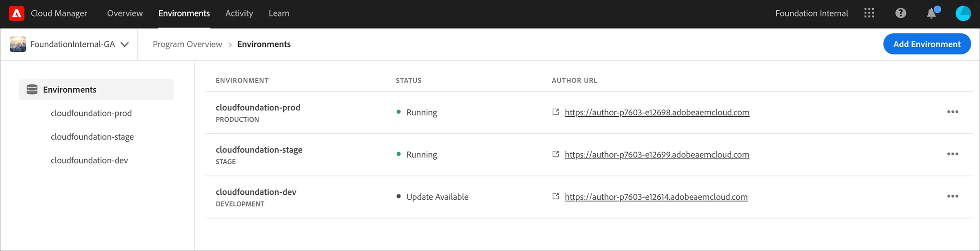980x251 pixels.
Task: Click the Cloud Manager title
Action: pos(59,13)
